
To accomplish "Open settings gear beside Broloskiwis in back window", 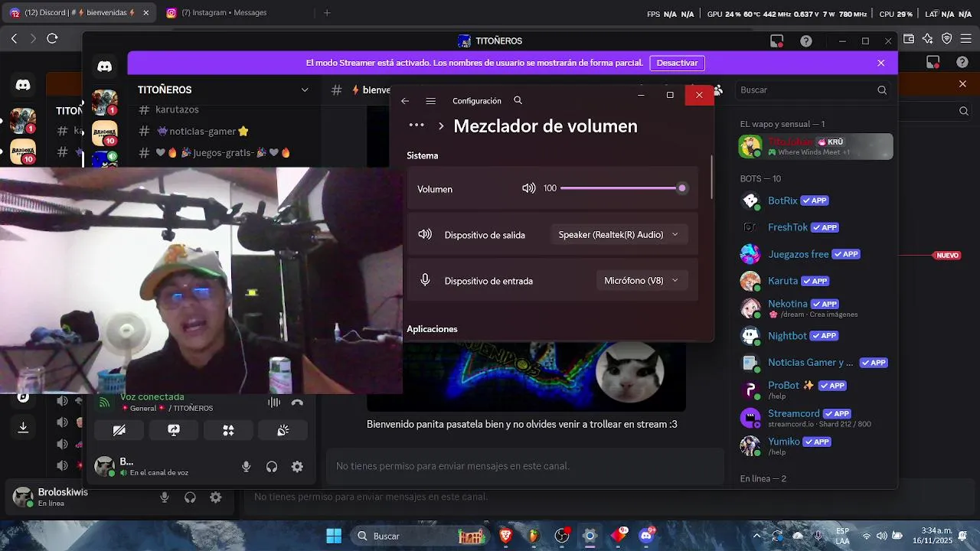I will click(x=216, y=497).
